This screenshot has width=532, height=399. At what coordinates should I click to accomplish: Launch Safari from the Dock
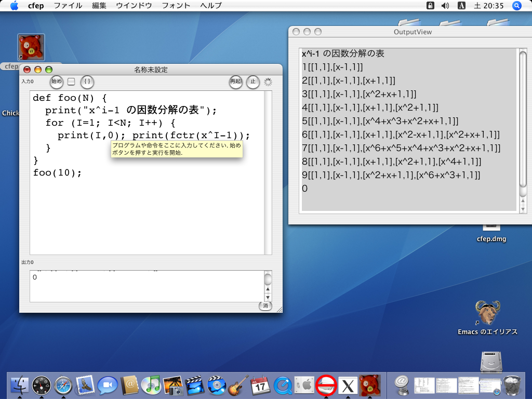pyautogui.click(x=63, y=385)
